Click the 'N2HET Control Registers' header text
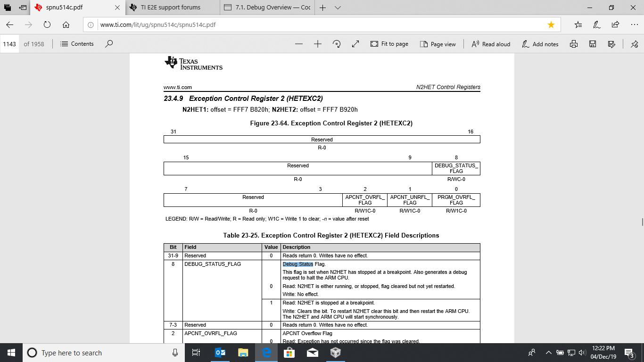The height and width of the screenshot is (362, 644). click(448, 87)
